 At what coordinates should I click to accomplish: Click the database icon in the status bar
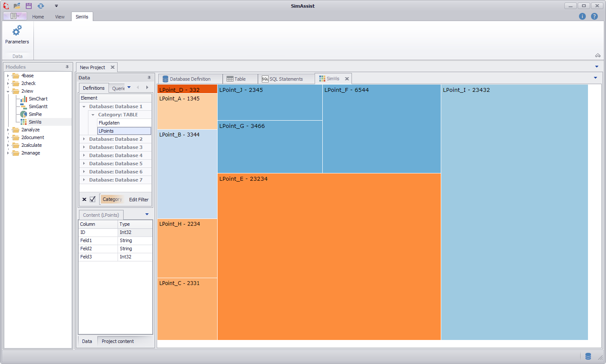[x=588, y=356]
